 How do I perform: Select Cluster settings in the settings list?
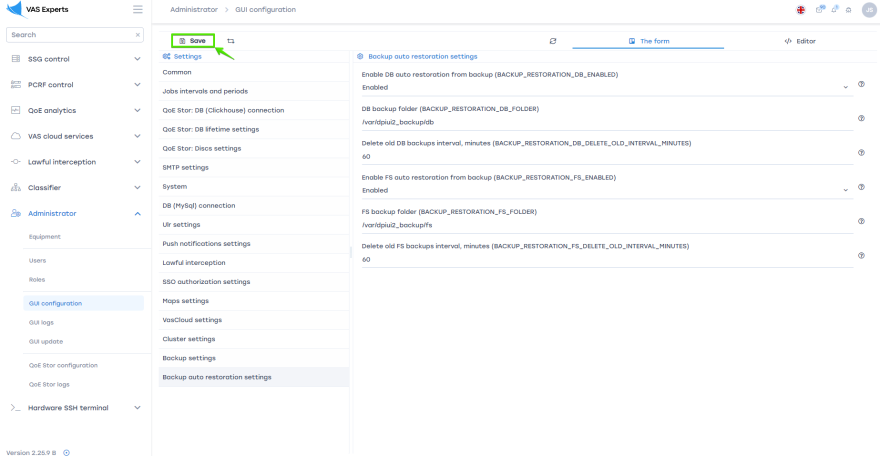pos(189,339)
